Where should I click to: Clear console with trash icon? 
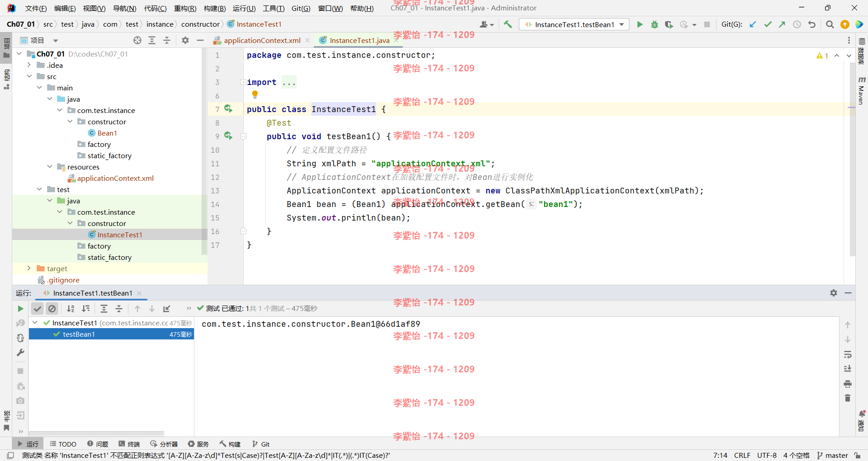[x=848, y=398]
